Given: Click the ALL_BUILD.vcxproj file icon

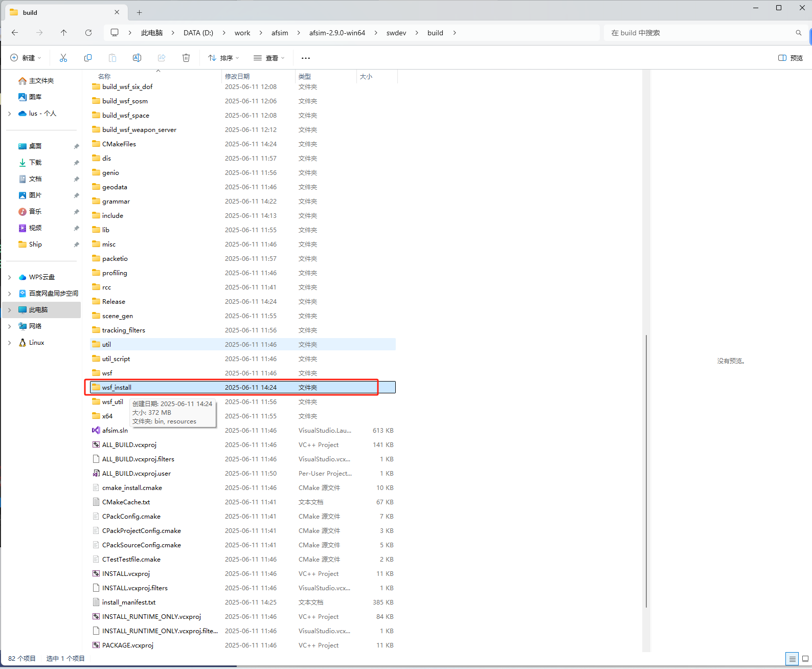Looking at the screenshot, I should [96, 444].
